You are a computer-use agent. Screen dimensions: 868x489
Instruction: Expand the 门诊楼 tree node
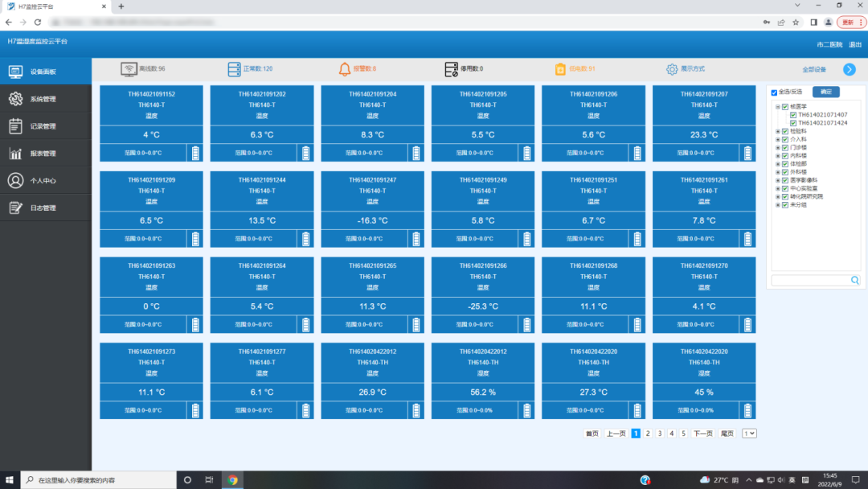tap(777, 147)
